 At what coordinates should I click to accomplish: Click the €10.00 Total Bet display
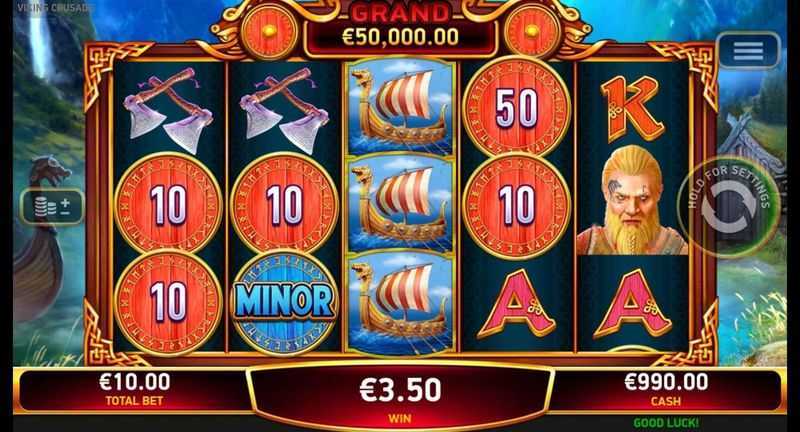click(135, 389)
